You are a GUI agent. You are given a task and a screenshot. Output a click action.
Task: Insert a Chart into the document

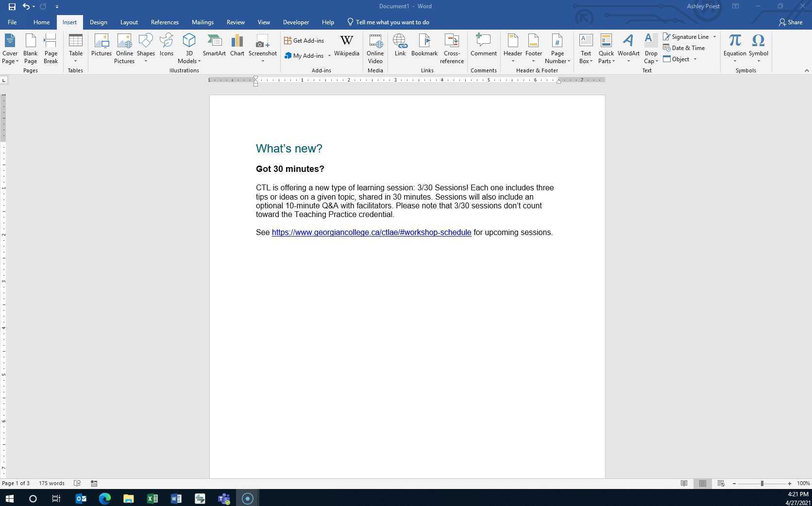click(237, 47)
